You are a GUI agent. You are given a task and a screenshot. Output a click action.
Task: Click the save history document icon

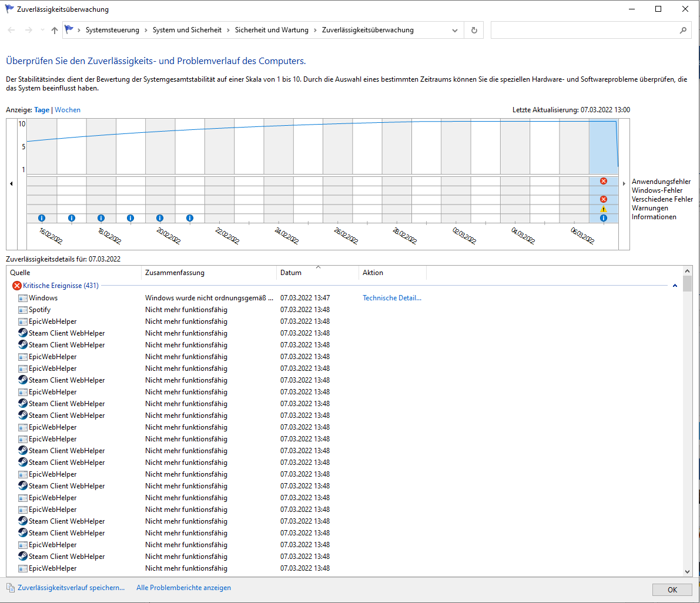pyautogui.click(x=11, y=588)
